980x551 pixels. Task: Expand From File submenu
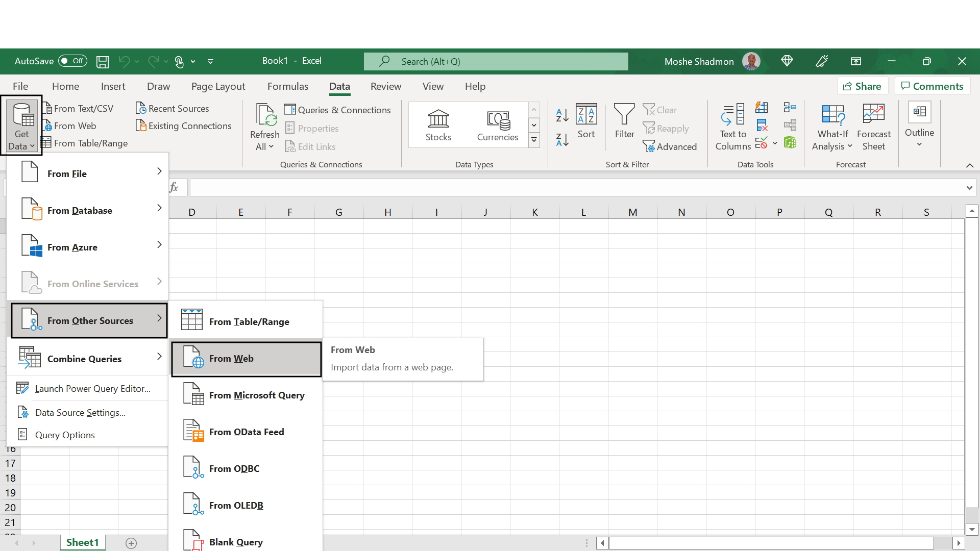pos(89,173)
